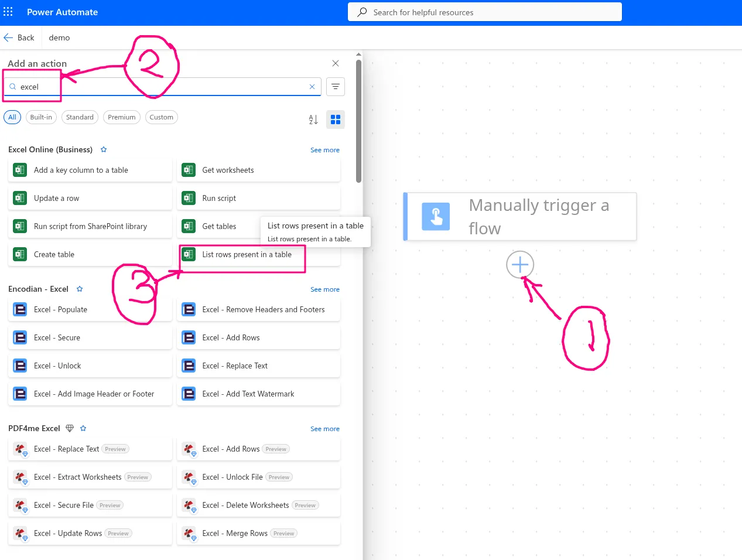This screenshot has width=742, height=560.
Task: Open the app launcher waffle icon
Action: pyautogui.click(x=8, y=12)
